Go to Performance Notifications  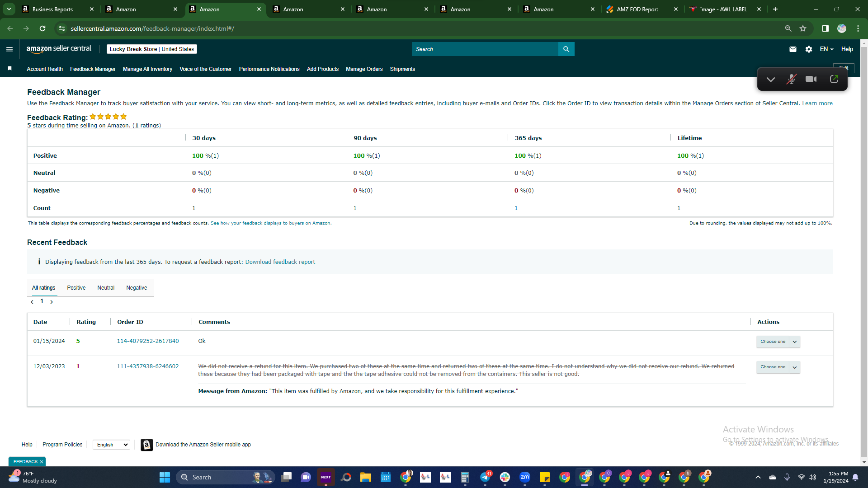coord(269,69)
